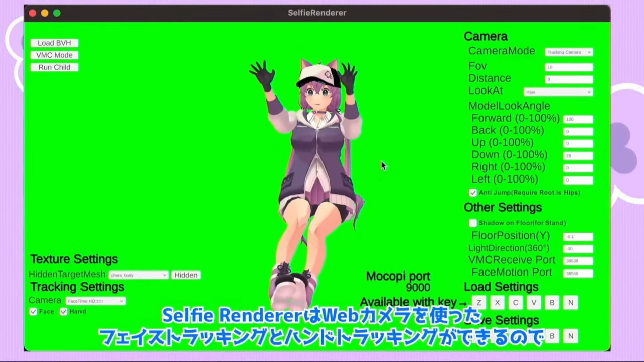644x362 pixels.
Task: Load settings from slot X
Action: coord(497,303)
